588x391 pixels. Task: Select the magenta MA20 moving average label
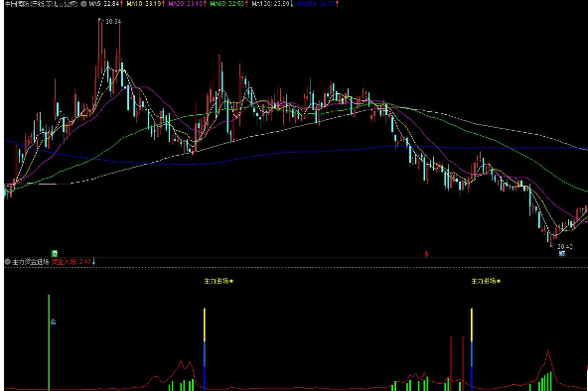186,4
